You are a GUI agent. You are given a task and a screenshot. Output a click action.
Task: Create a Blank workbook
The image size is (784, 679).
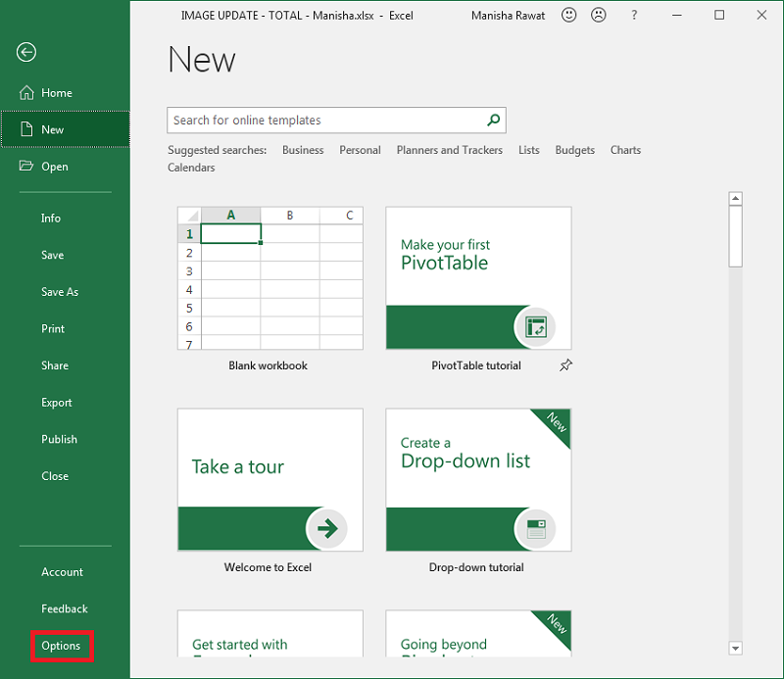pyautogui.click(x=270, y=278)
